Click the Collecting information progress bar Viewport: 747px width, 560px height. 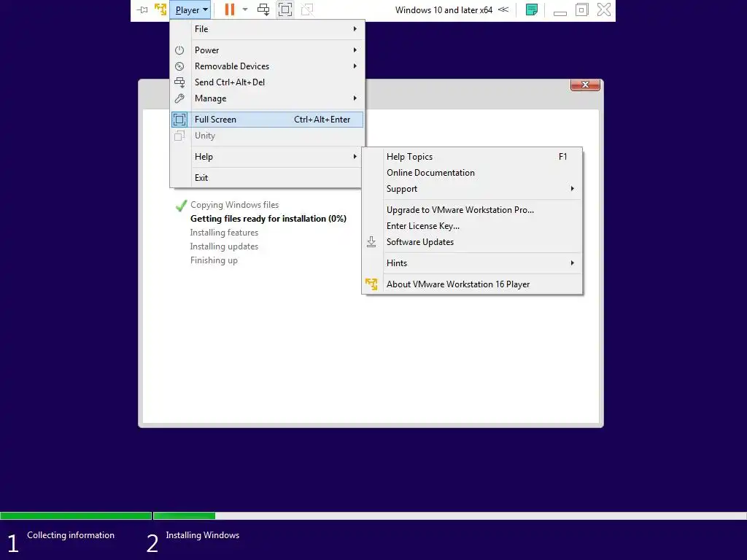click(x=76, y=516)
